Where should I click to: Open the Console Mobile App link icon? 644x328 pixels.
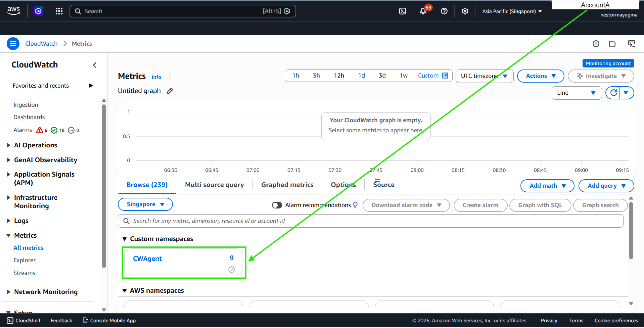click(86, 320)
